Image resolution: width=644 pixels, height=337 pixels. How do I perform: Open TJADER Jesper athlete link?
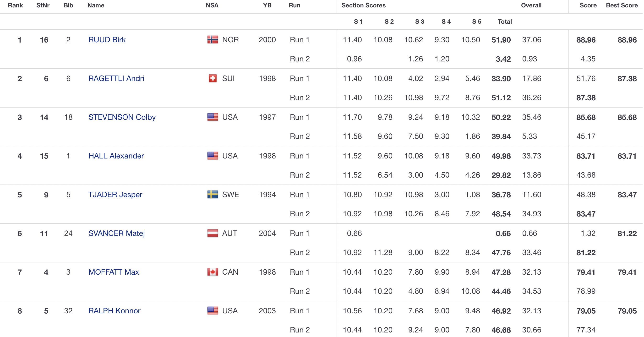pos(115,195)
